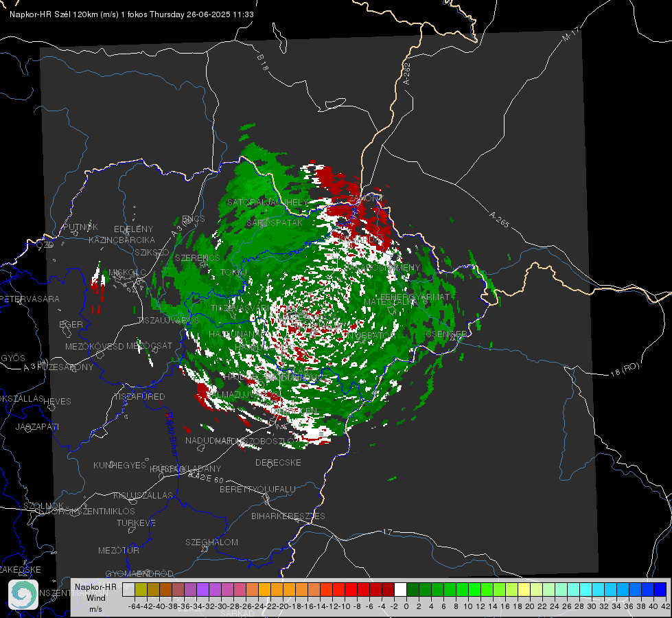
Task: Click the TISZAÚJVÁROS city label
Action: click(168, 321)
